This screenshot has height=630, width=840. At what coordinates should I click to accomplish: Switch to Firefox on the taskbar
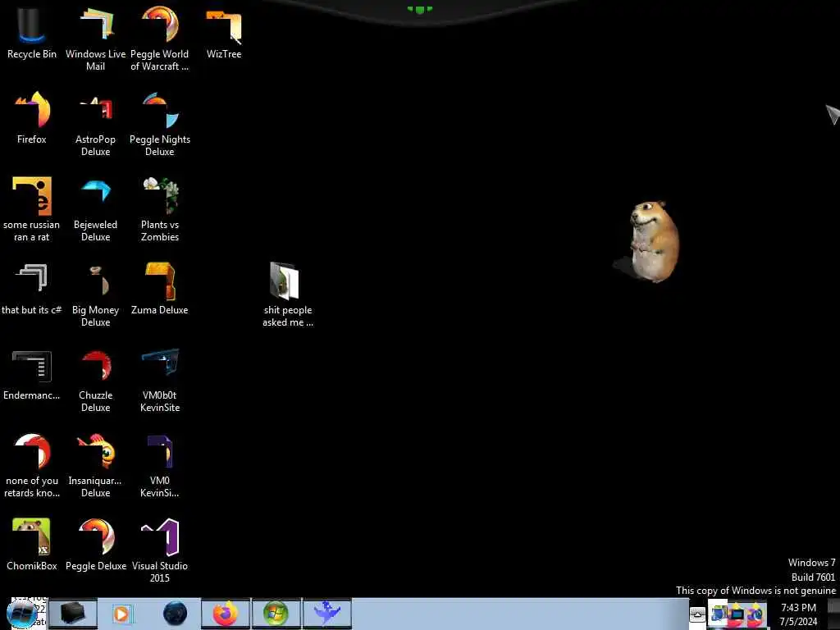[x=226, y=614]
